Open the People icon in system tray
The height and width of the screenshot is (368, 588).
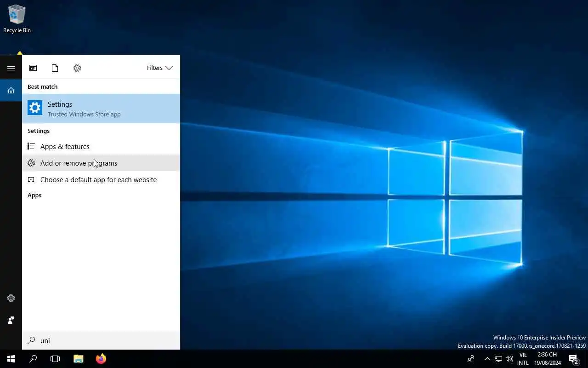[x=471, y=359]
